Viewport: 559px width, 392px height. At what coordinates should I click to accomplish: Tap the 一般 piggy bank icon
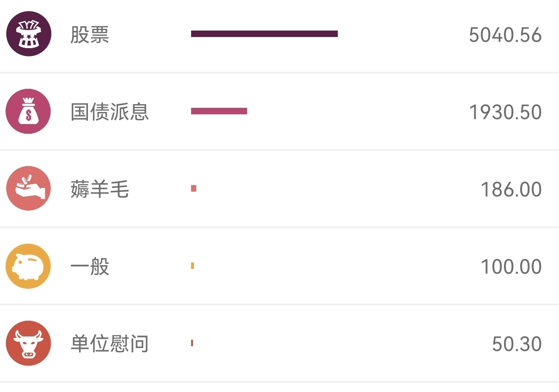pyautogui.click(x=28, y=266)
